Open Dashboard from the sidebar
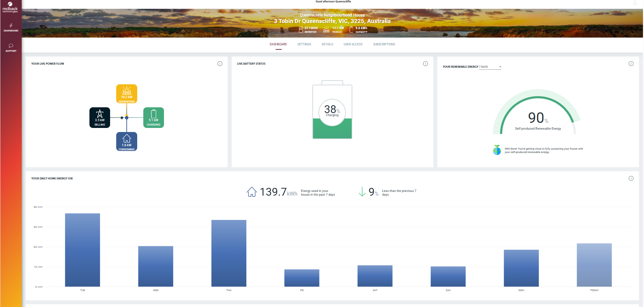The image size is (644, 307). tap(11, 27)
